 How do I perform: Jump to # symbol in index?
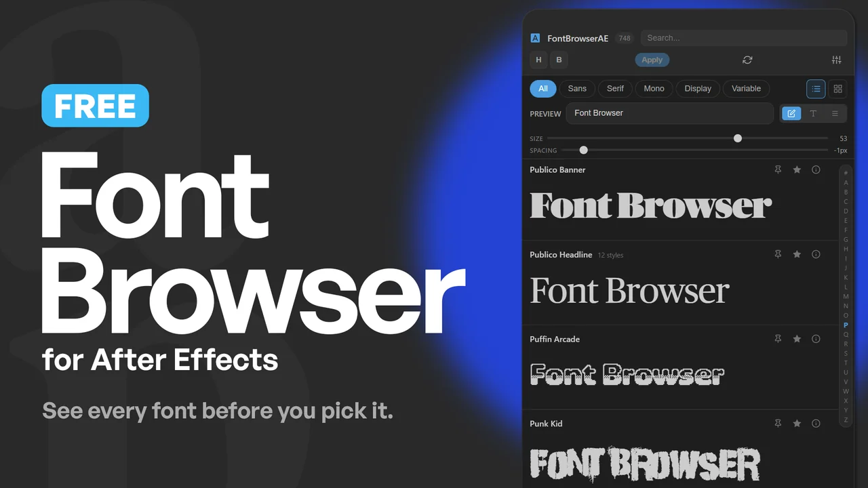click(x=846, y=173)
